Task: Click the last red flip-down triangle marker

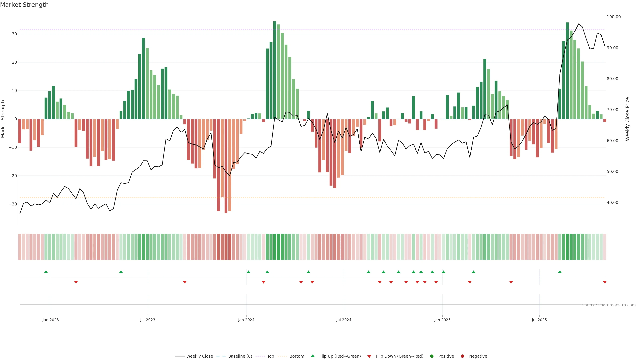Action: (604, 282)
